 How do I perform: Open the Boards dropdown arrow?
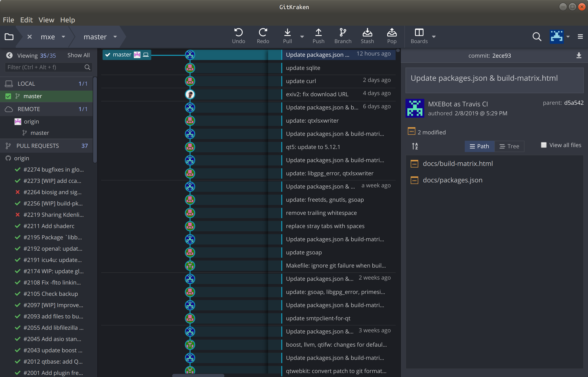tap(434, 37)
